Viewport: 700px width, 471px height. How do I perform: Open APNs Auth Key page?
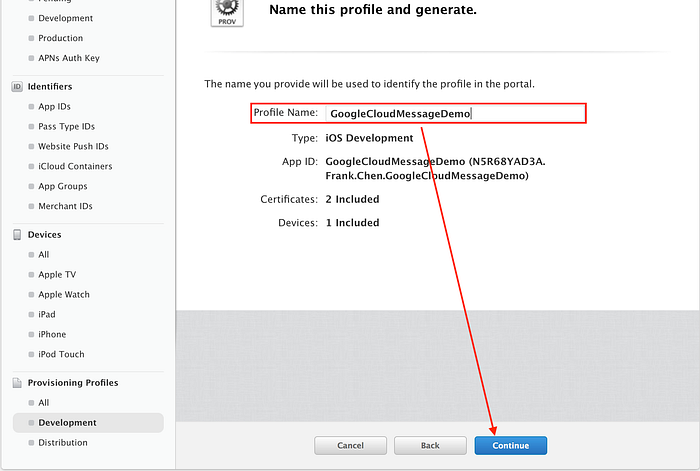coord(69,58)
